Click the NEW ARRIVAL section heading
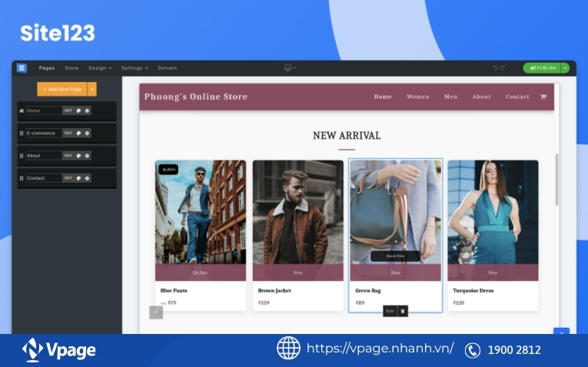Screen dimensions: 588x367 [x=347, y=136]
